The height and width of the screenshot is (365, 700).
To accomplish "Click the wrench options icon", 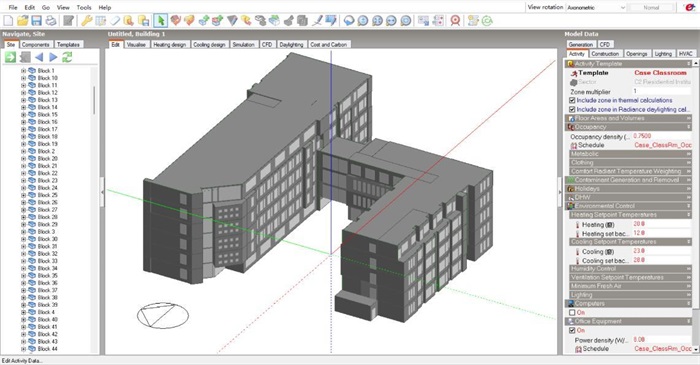I will [x=86, y=21].
